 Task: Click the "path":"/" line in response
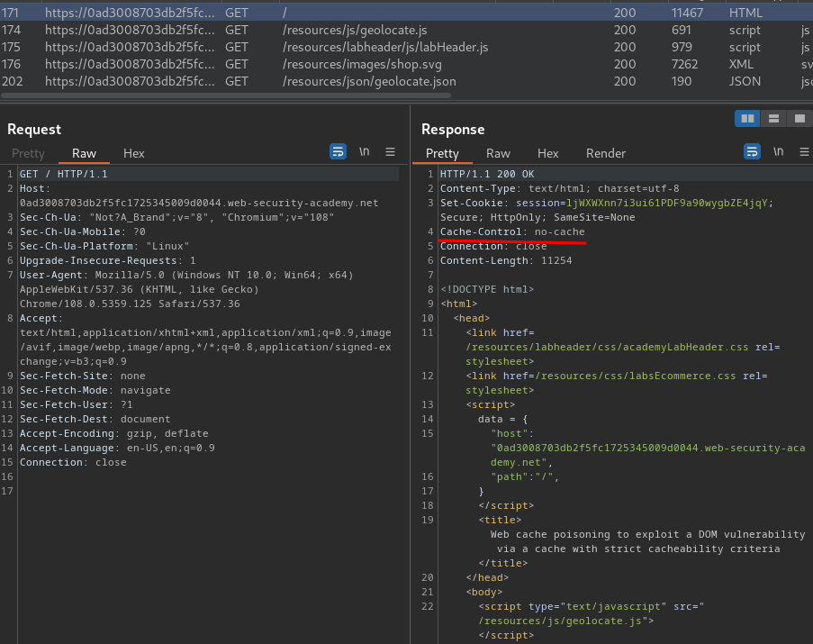tap(525, 477)
